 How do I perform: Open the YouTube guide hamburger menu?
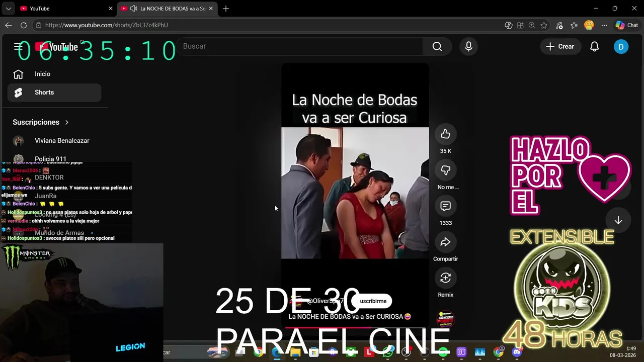(x=18, y=47)
